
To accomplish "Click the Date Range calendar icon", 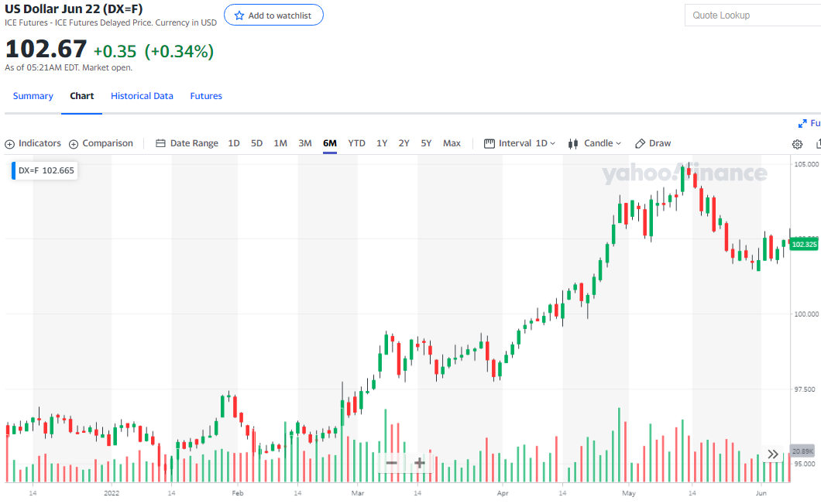I will click(x=161, y=143).
